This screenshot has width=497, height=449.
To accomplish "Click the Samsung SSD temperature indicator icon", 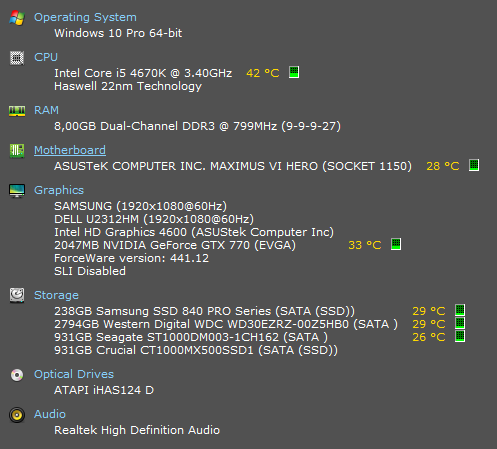I will point(460,310).
